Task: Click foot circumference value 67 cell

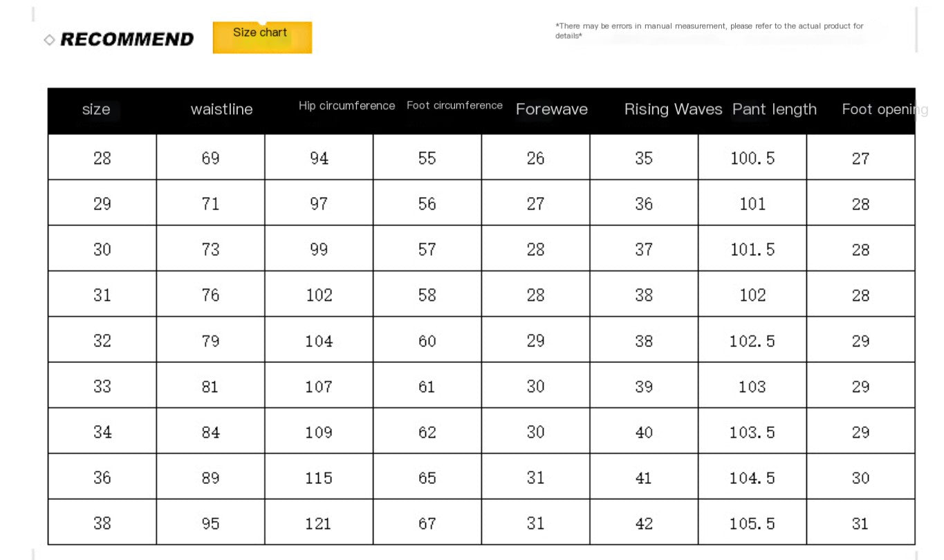Action: pos(427,523)
